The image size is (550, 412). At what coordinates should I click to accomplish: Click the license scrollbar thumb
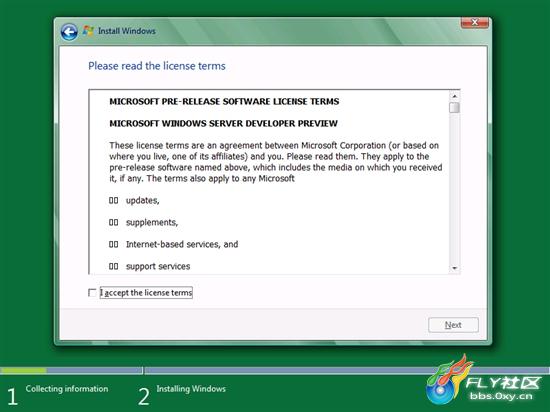point(455,108)
